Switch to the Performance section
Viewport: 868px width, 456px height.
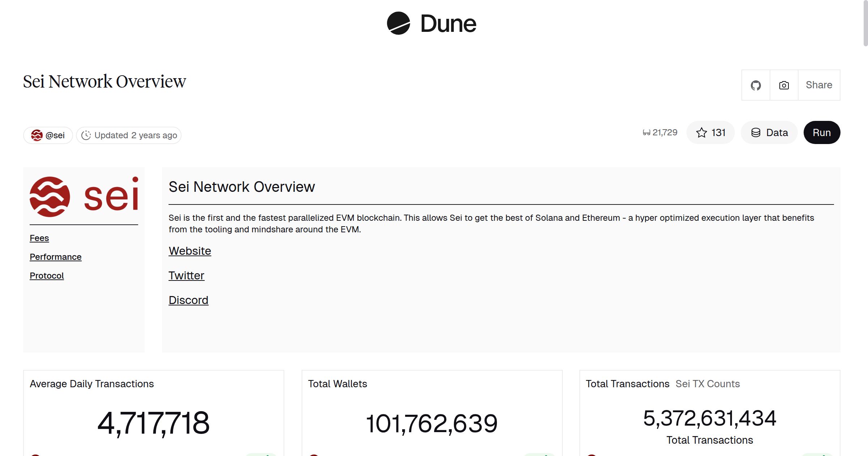[56, 257]
